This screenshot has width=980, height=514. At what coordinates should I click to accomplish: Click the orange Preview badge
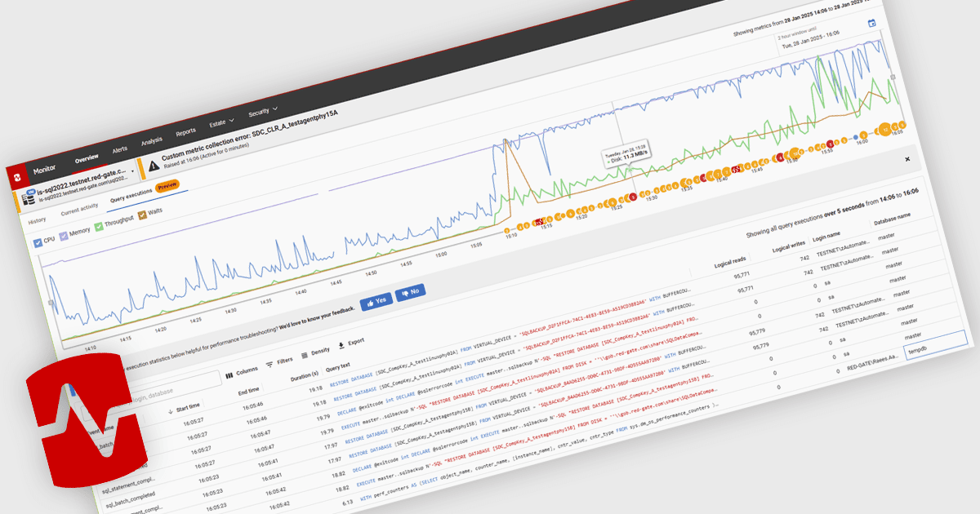tap(167, 187)
